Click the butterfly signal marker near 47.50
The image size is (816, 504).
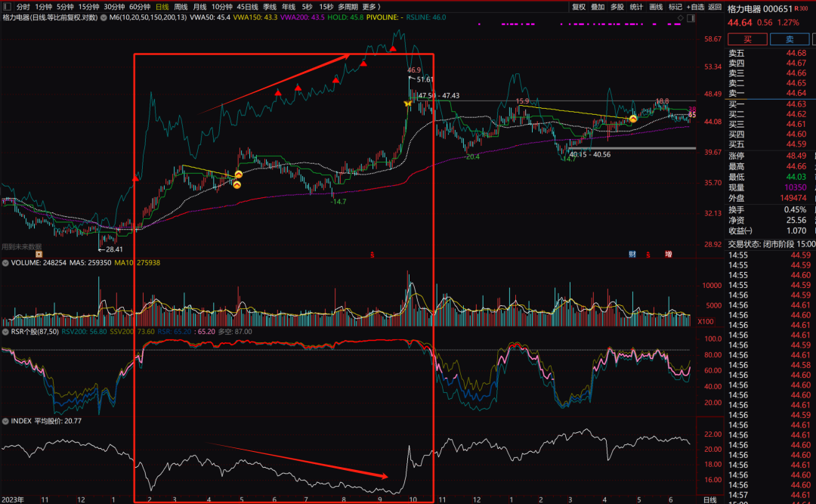click(407, 104)
